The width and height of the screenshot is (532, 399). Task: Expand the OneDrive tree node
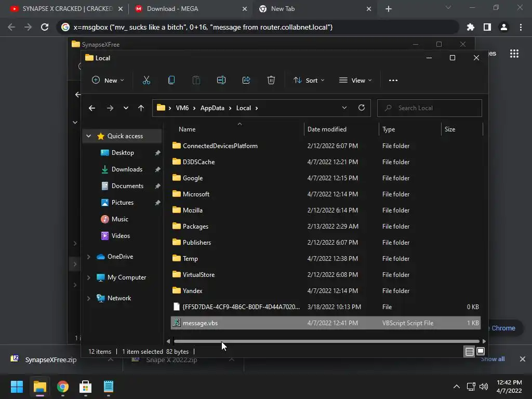point(88,257)
